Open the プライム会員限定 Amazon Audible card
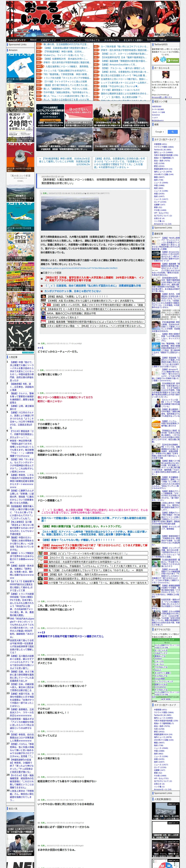 [x=50, y=116]
